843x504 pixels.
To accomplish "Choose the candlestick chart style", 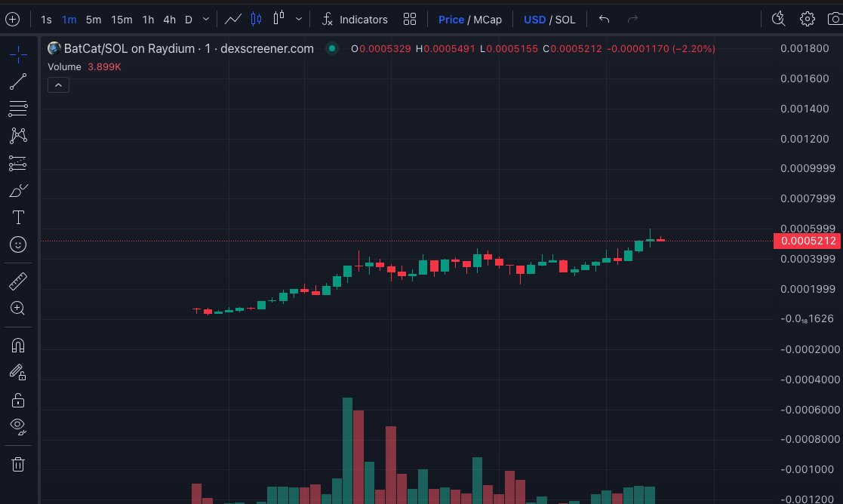I will coord(256,20).
